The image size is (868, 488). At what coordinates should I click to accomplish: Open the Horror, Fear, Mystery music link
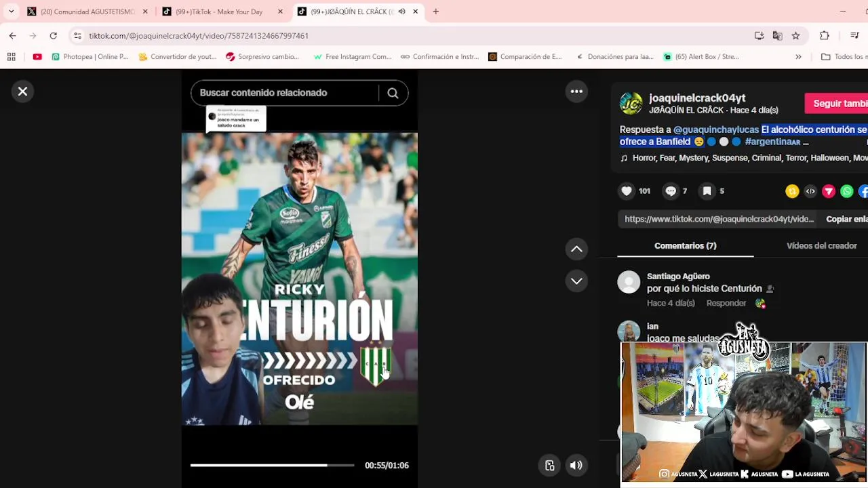coord(744,158)
